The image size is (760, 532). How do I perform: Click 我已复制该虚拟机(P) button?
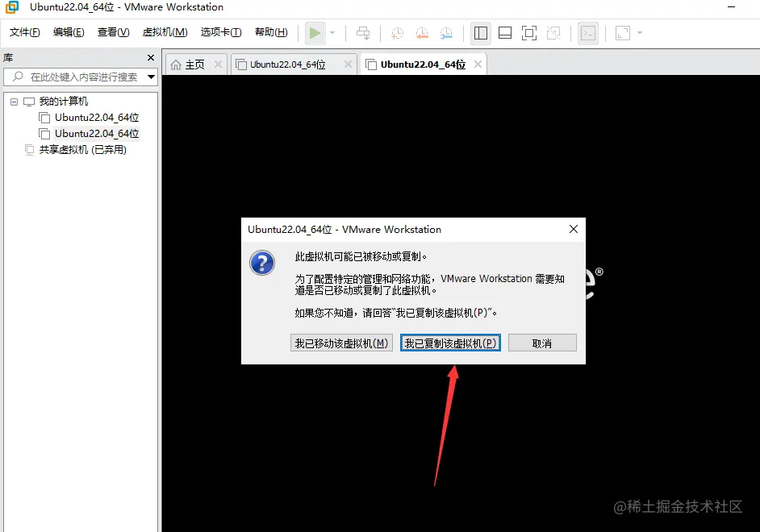point(450,343)
